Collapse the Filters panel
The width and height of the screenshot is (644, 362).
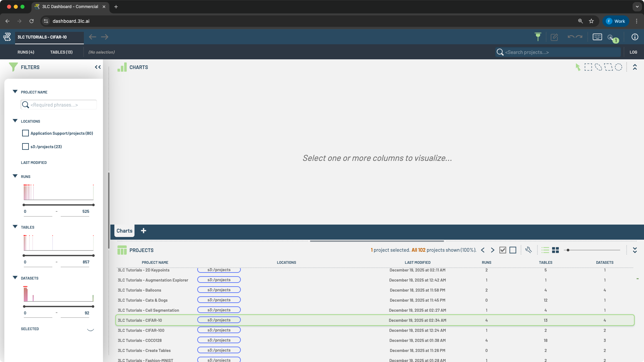(98, 67)
